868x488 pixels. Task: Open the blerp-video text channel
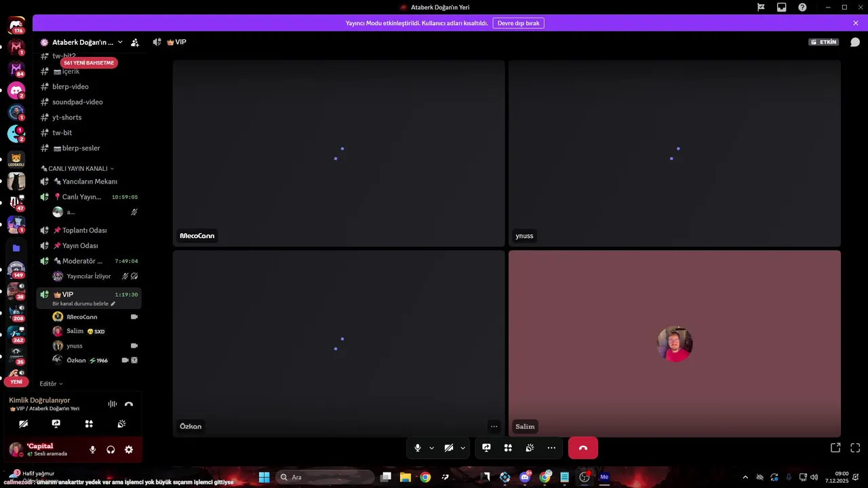[89, 87]
